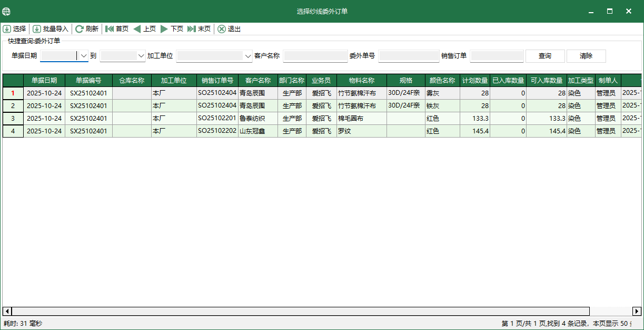This screenshot has height=330, width=644.
Task: Expand the 加工单位 combo box
Action: tap(247, 55)
